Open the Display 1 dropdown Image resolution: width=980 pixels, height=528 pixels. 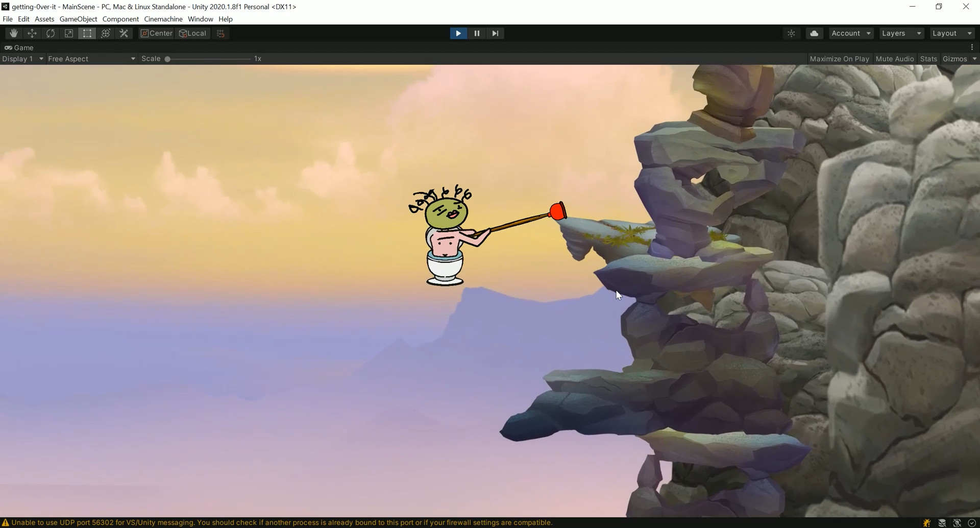click(x=22, y=59)
